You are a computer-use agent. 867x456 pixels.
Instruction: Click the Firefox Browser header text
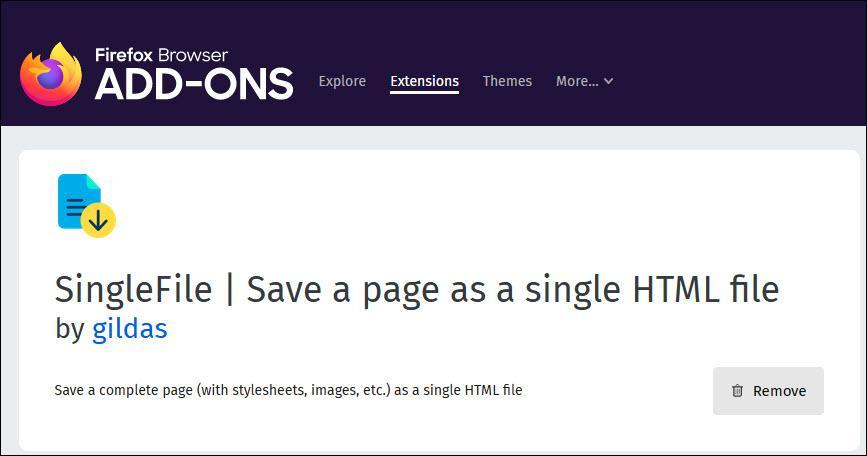click(161, 55)
